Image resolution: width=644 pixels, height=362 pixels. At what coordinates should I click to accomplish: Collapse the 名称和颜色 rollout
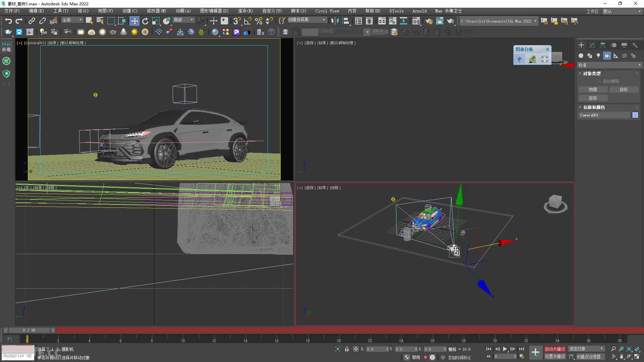(x=594, y=107)
